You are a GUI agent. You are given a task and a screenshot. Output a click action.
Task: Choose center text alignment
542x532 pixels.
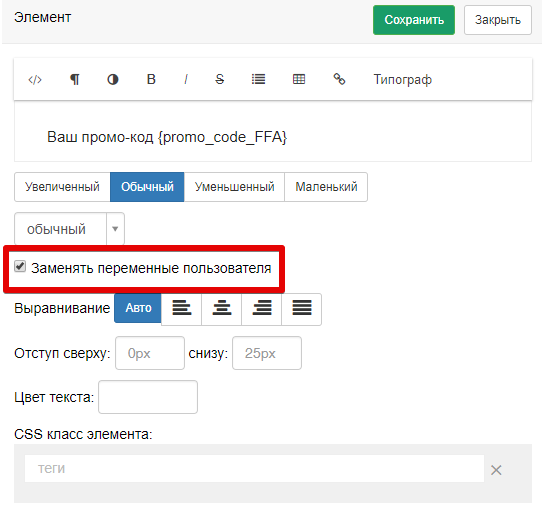coord(222,308)
